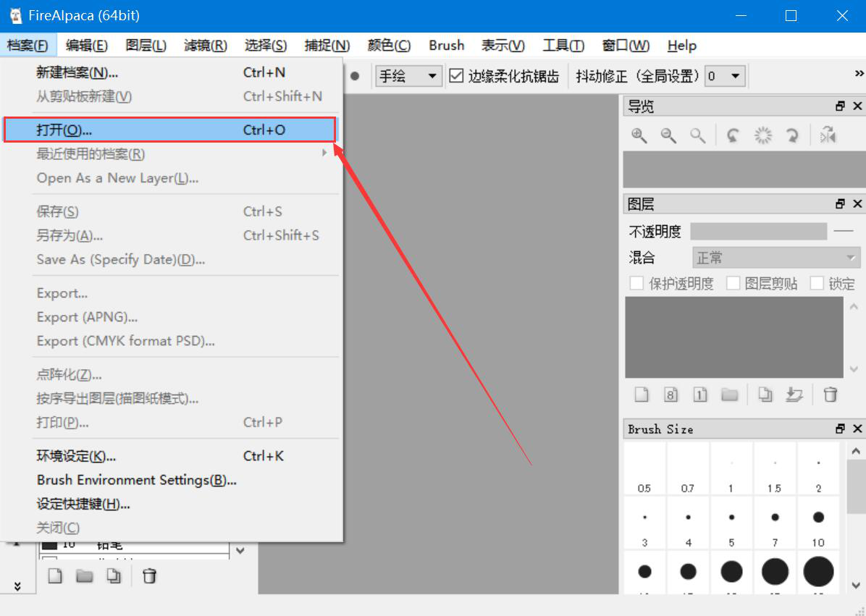Image resolution: width=866 pixels, height=616 pixels.
Task: Open 颜色(C) menu
Action: [389, 46]
